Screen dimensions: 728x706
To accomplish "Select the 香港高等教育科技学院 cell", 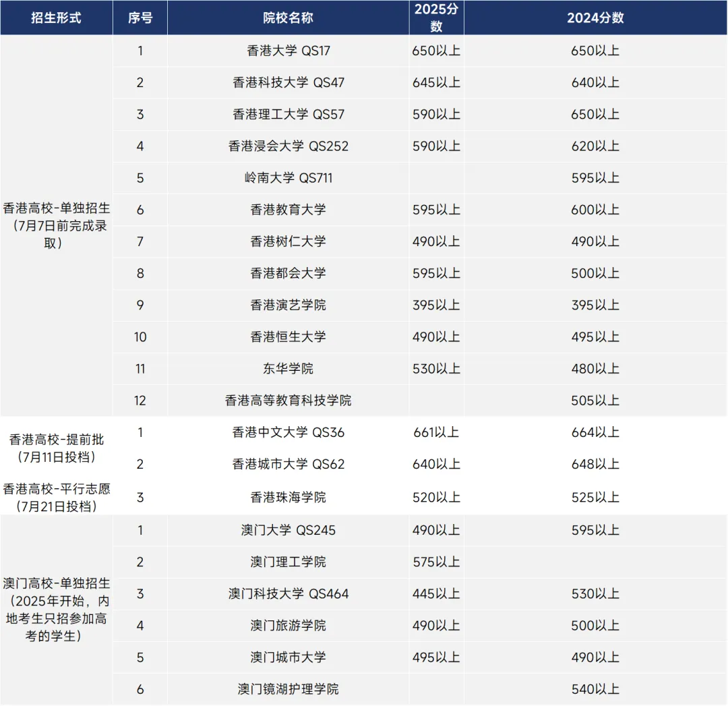I will coord(289,401).
